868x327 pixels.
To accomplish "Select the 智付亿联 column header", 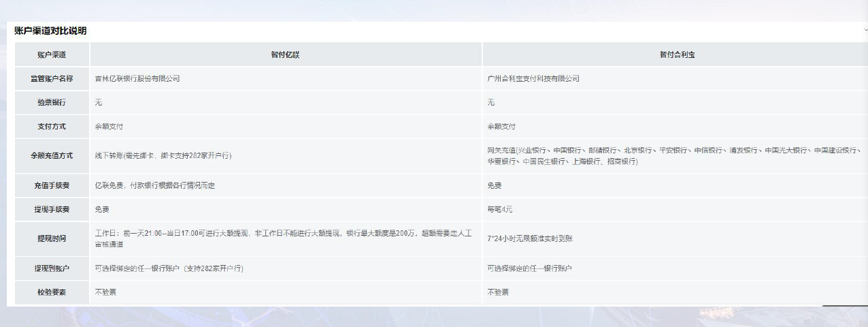I will (x=285, y=54).
